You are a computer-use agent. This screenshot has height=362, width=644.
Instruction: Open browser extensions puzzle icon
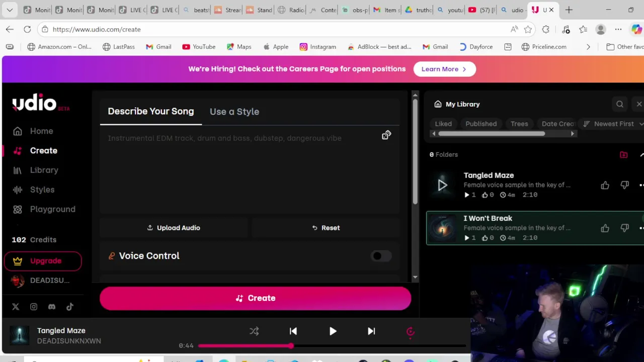pos(546,29)
